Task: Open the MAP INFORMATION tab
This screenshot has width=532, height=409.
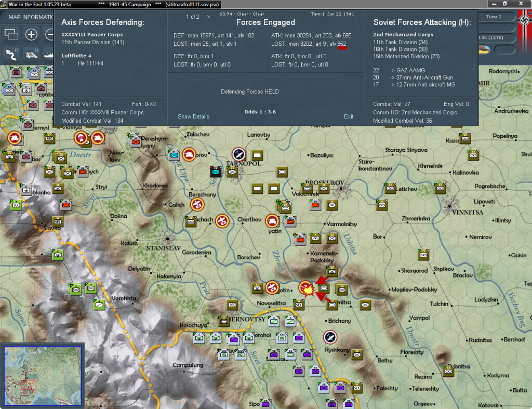Action: [31, 17]
